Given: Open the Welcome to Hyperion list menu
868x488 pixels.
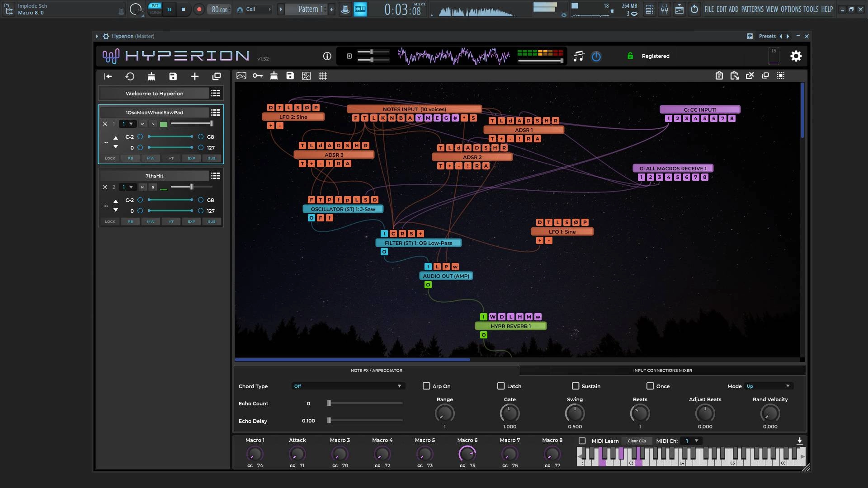Looking at the screenshot, I should coord(216,93).
